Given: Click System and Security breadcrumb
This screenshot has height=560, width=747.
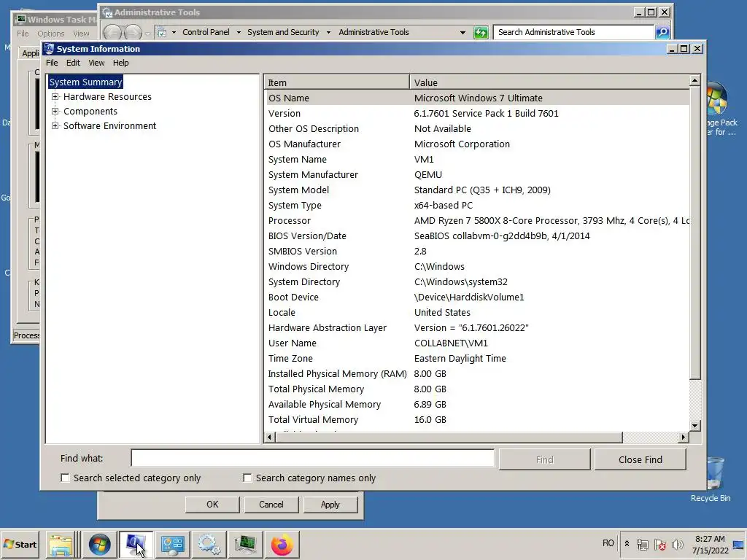Looking at the screenshot, I should 283,32.
